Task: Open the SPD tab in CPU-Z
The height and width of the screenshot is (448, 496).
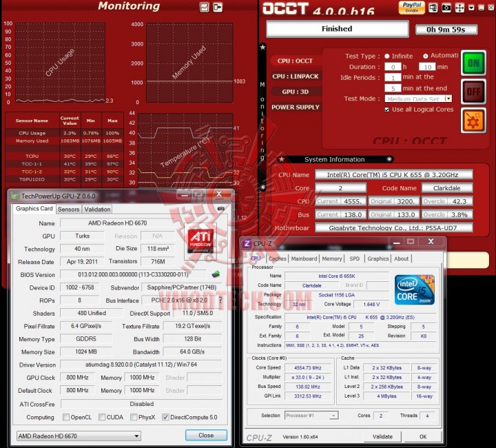Action: 354,258
